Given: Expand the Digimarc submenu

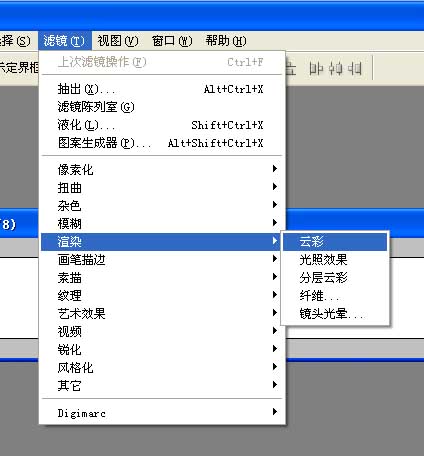Looking at the screenshot, I should tap(162, 413).
